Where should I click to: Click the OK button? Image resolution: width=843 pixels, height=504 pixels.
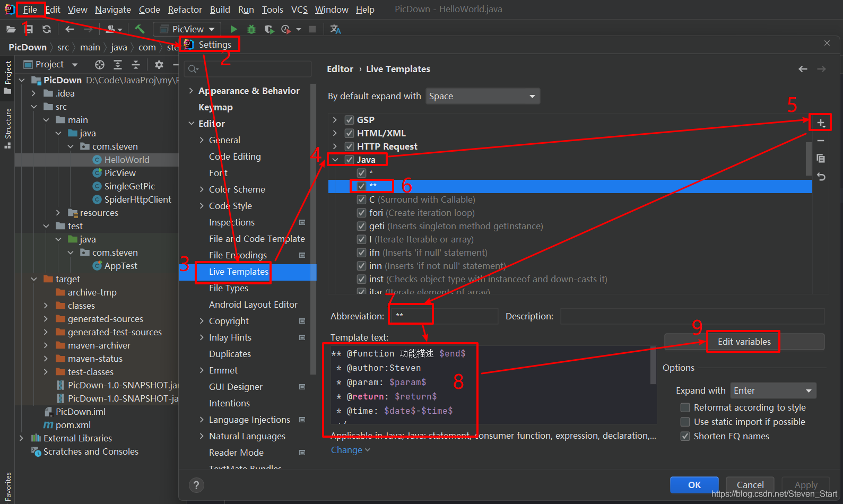(694, 484)
